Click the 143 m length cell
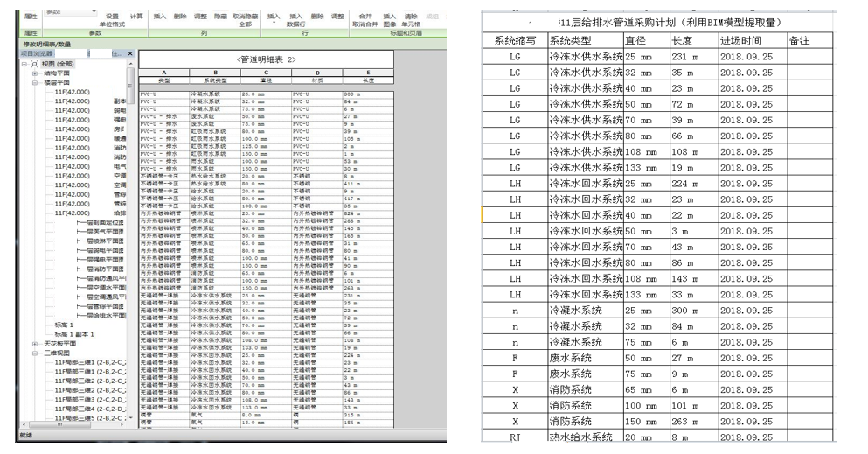This screenshot has width=868, height=454. click(x=694, y=278)
